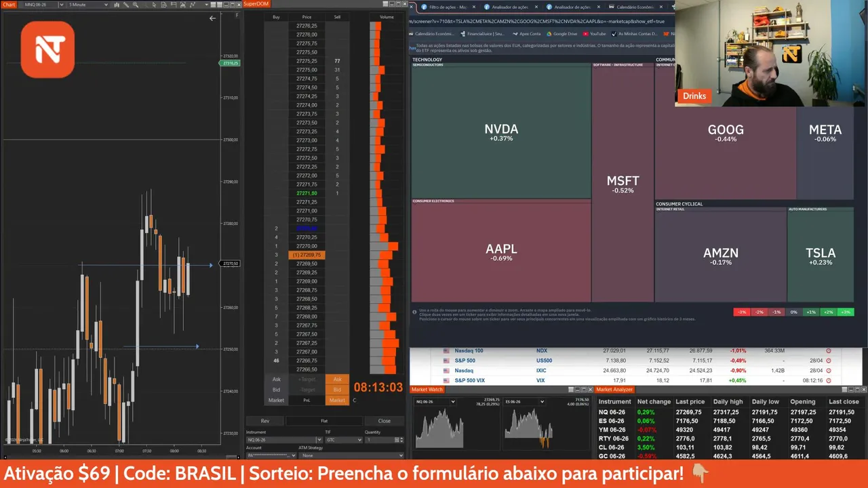
Task: Click the TSLA heatmap tile
Action: pyautogui.click(x=821, y=256)
